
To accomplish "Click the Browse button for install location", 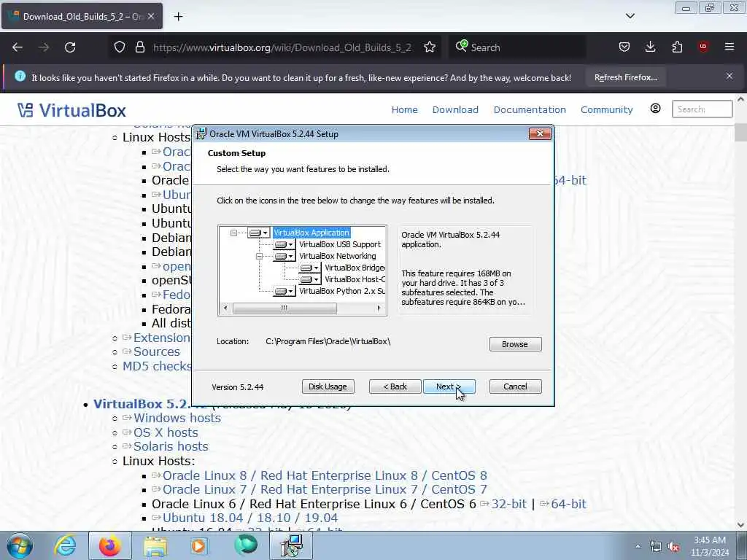I will 515,344.
